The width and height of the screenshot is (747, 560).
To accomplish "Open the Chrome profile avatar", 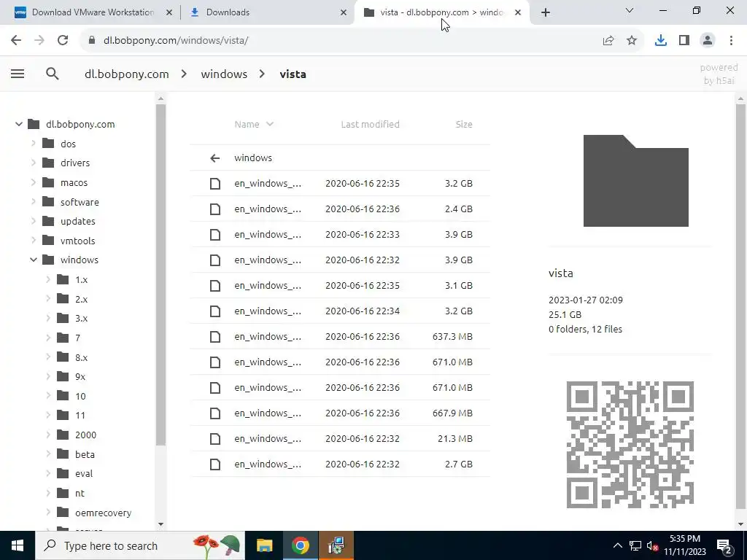I will [708, 41].
